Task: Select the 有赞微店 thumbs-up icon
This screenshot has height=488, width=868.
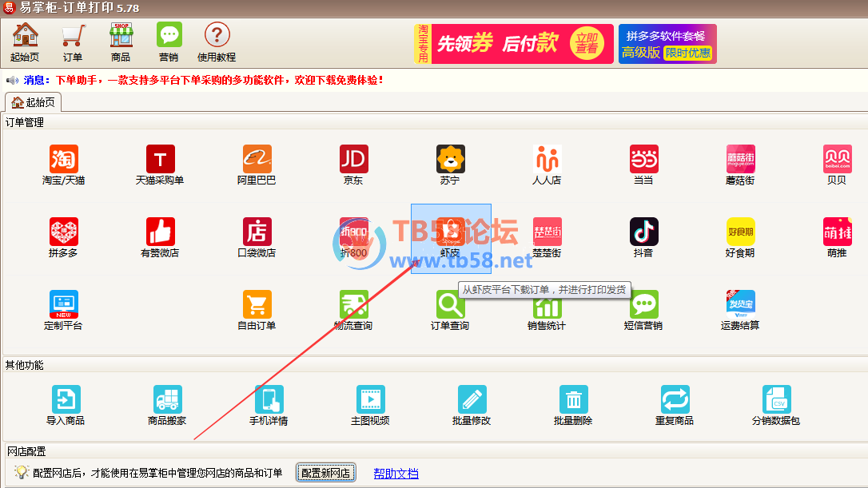Action: tap(160, 238)
